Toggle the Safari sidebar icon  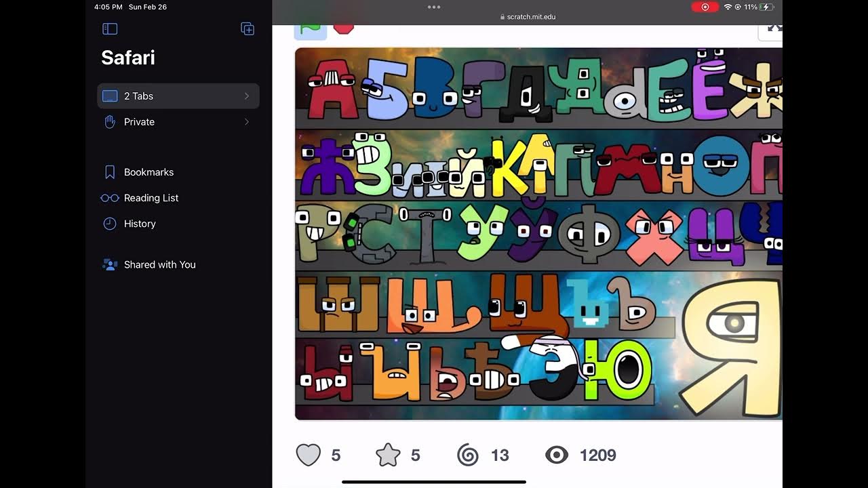[110, 28]
